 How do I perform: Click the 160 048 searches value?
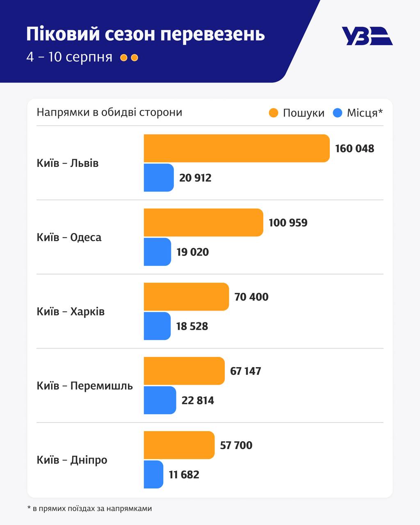pyautogui.click(x=354, y=148)
